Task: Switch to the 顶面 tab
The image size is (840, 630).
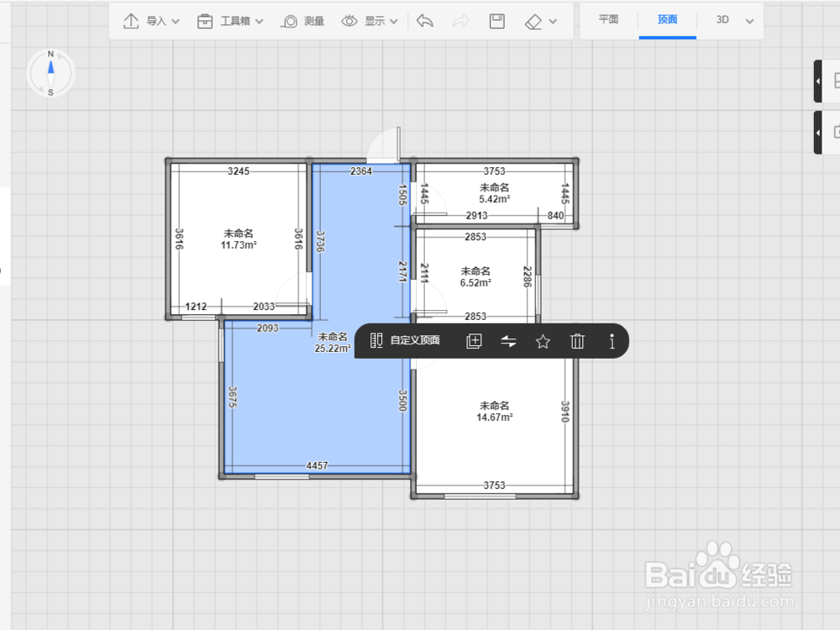Action: coord(668,20)
